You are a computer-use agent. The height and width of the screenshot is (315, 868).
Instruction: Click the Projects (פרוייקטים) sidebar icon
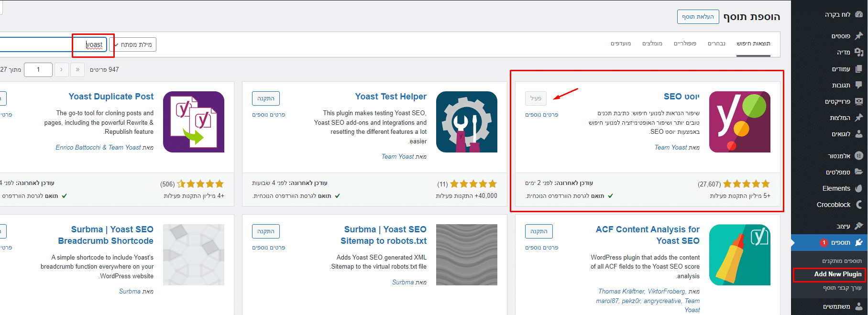click(x=859, y=101)
